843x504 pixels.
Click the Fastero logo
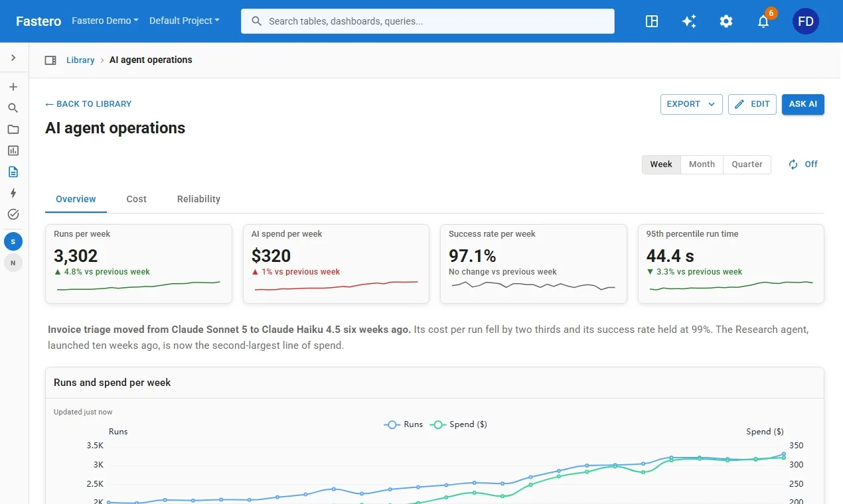click(x=38, y=21)
